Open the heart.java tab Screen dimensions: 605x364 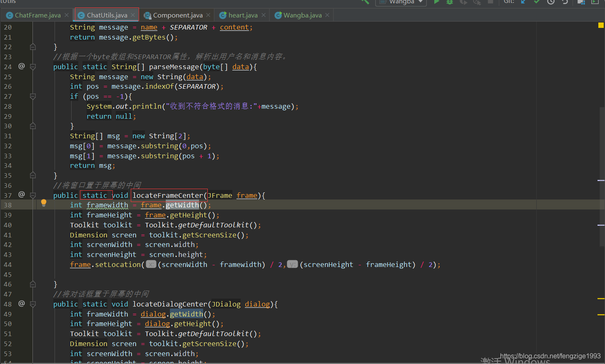point(243,15)
